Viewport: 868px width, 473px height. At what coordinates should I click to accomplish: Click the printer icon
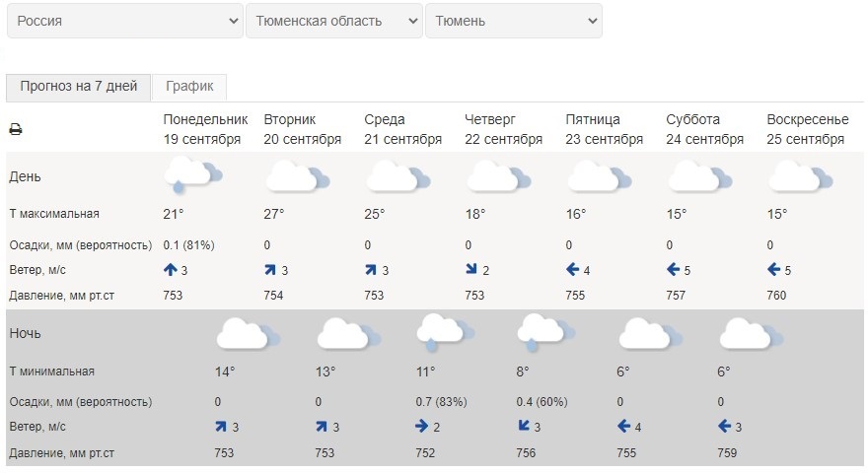(15, 130)
